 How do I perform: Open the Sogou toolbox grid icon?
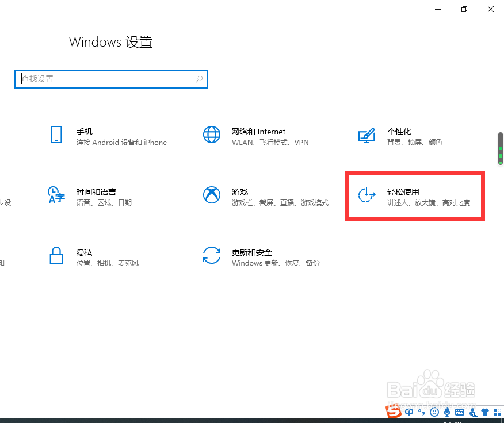coord(497,412)
